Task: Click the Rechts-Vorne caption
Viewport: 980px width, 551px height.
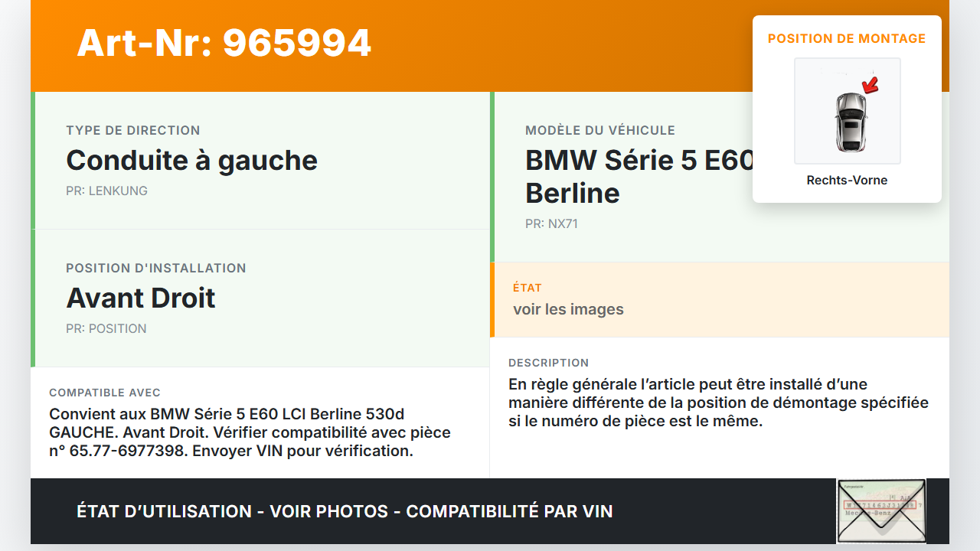Action: 847,181
